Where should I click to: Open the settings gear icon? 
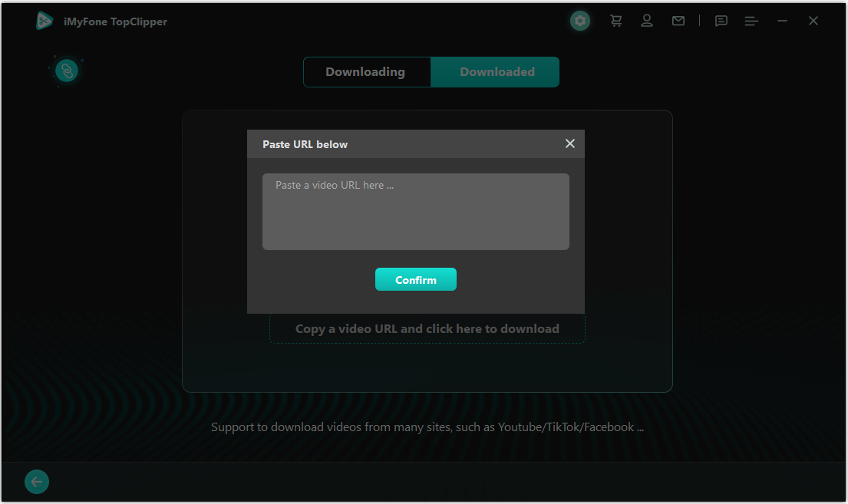point(579,21)
